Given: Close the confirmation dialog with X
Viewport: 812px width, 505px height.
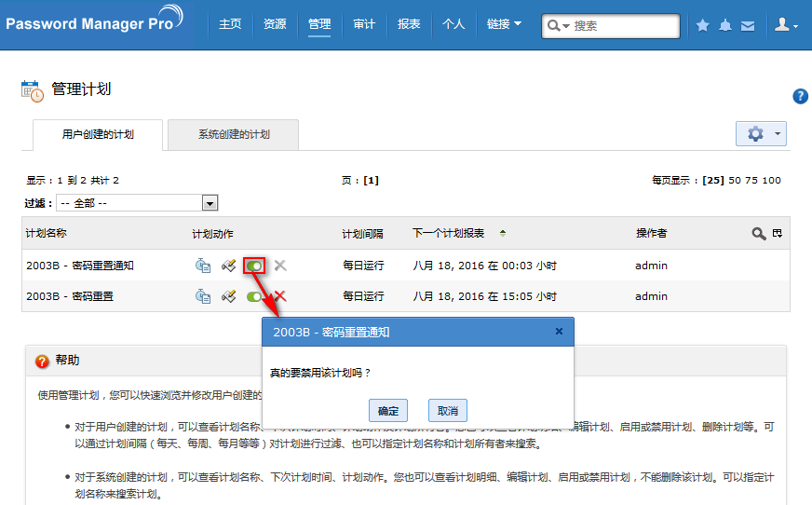Looking at the screenshot, I should click(559, 331).
